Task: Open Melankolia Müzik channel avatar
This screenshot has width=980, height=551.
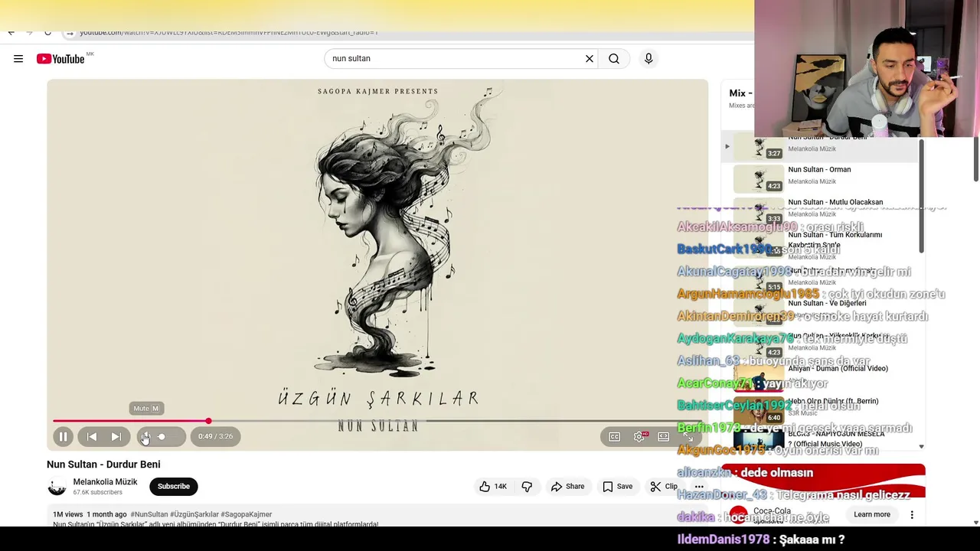Action: point(57,486)
